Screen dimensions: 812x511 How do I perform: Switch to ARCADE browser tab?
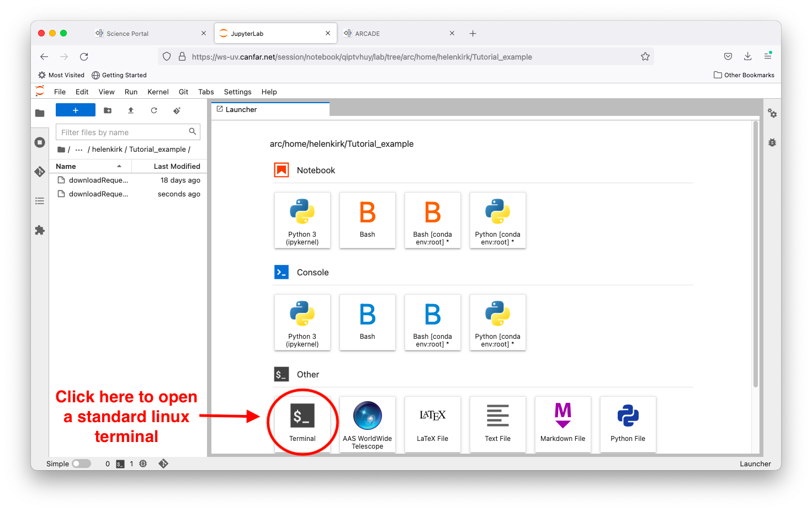(399, 33)
